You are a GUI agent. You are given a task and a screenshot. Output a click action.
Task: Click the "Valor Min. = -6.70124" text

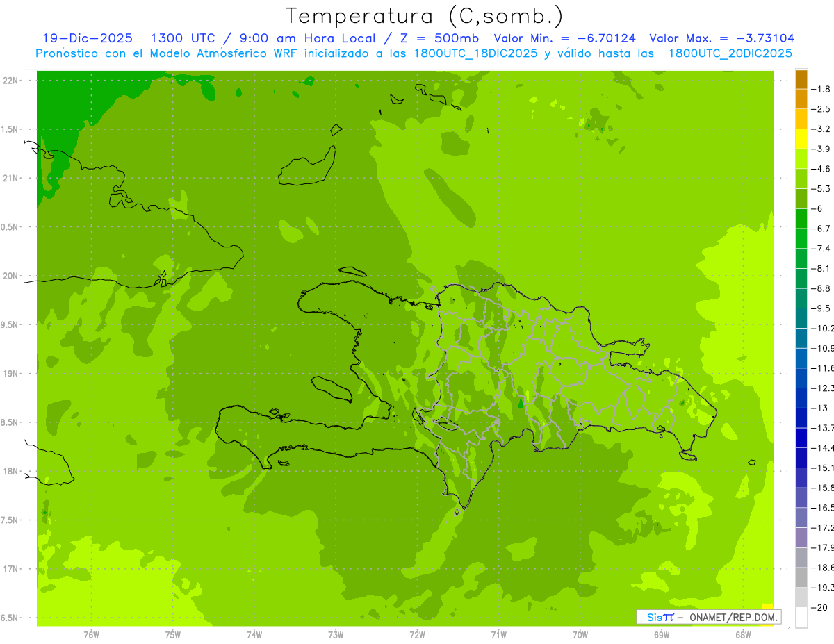(x=564, y=38)
